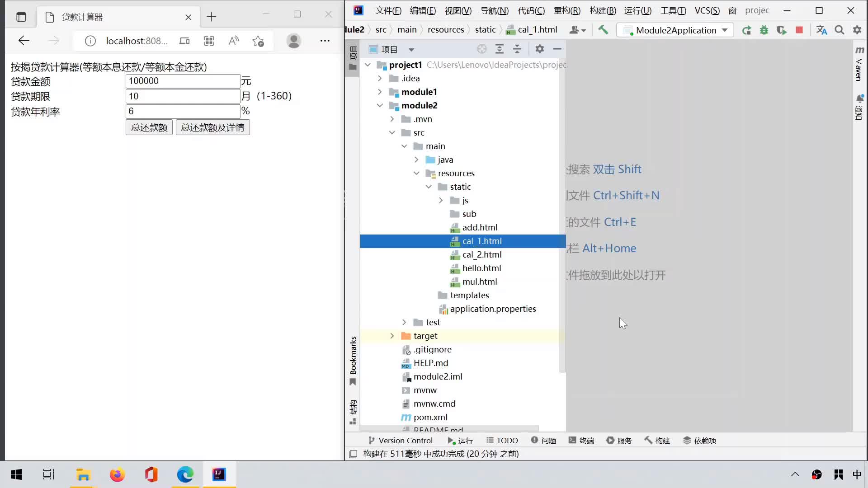The image size is (868, 488).
Task: Open the 运行(U) menu
Action: 637,10
